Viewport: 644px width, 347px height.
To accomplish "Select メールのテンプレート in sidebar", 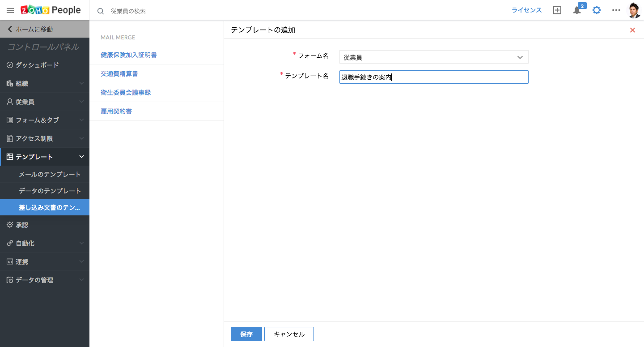I will (50, 174).
